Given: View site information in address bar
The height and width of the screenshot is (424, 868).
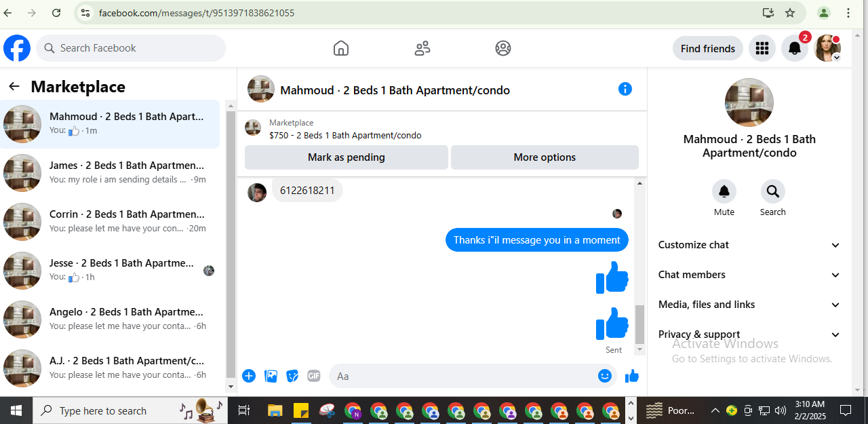Looking at the screenshot, I should 85,13.
